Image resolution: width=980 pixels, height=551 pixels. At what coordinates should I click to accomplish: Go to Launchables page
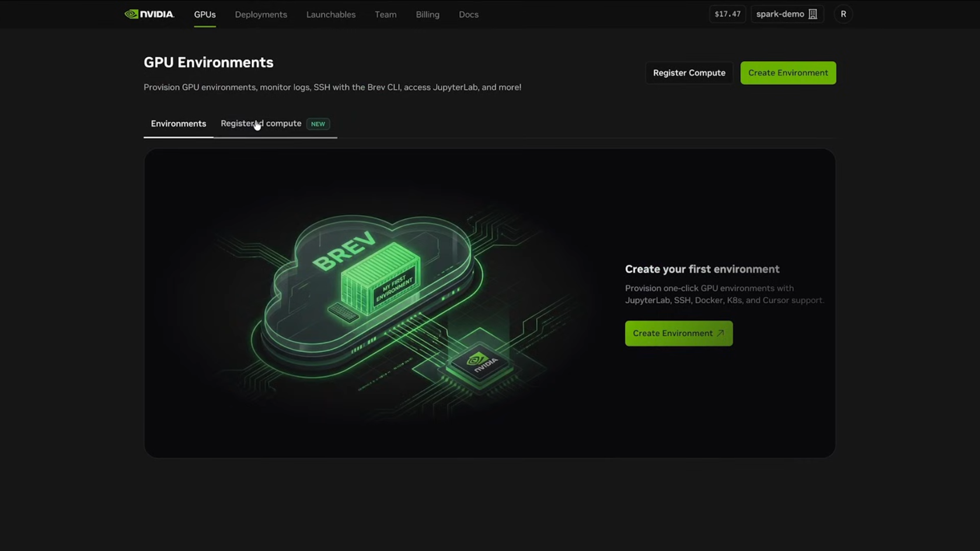click(331, 15)
